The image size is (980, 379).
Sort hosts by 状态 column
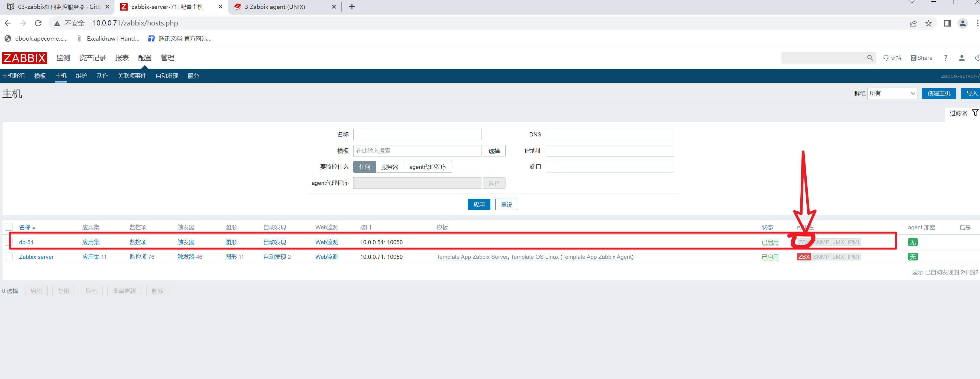click(767, 227)
